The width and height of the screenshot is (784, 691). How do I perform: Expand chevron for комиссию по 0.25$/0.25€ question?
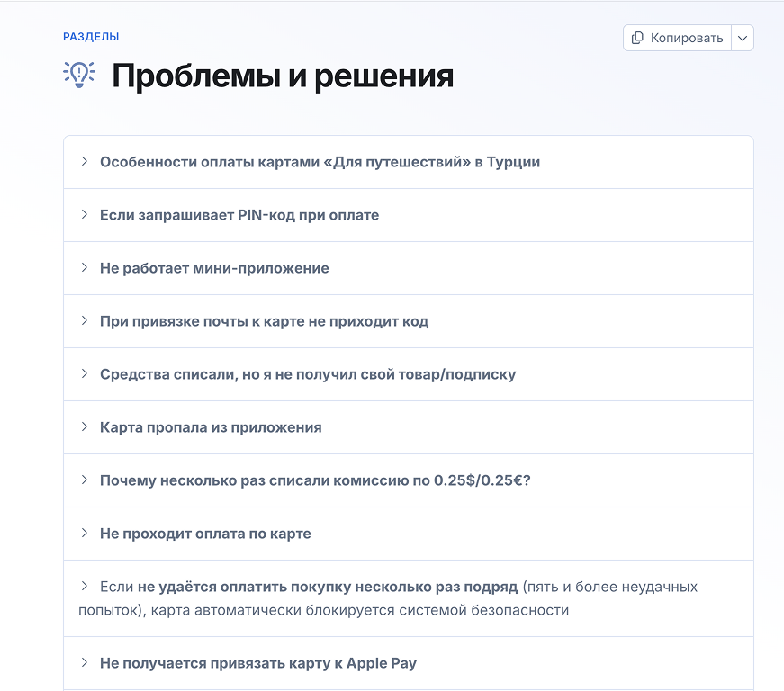[85, 480]
